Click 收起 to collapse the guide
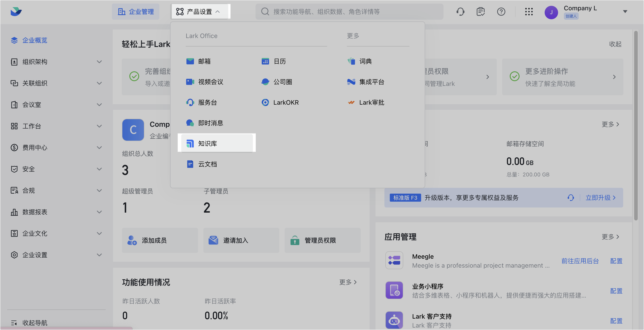 pos(615,44)
